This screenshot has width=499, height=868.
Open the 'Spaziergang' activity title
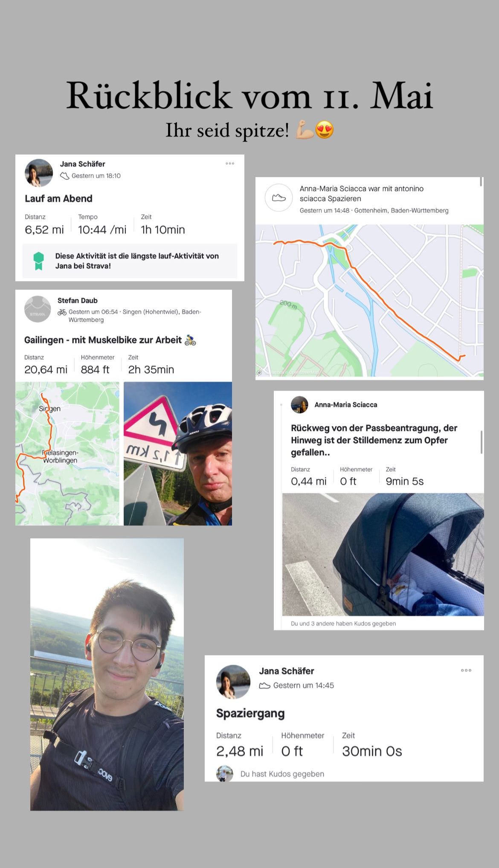click(250, 714)
